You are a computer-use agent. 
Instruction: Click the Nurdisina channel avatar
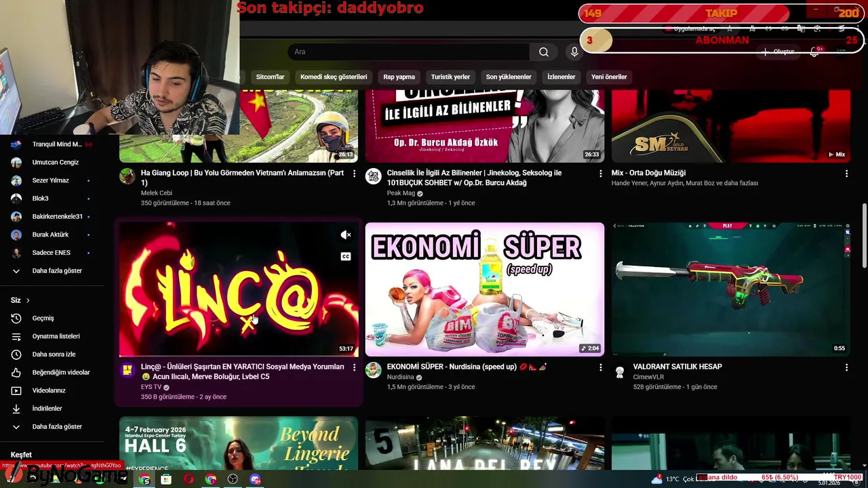coord(373,370)
